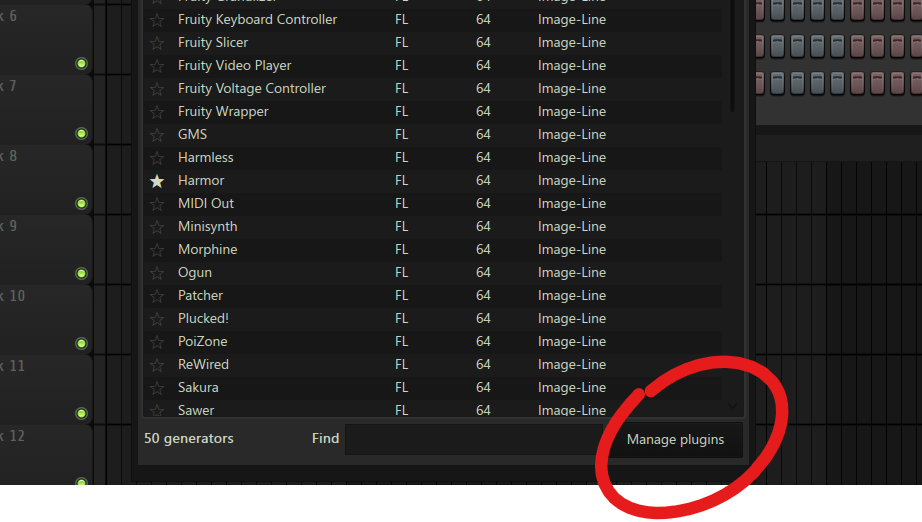Toggle mute light on track 11

point(82,413)
